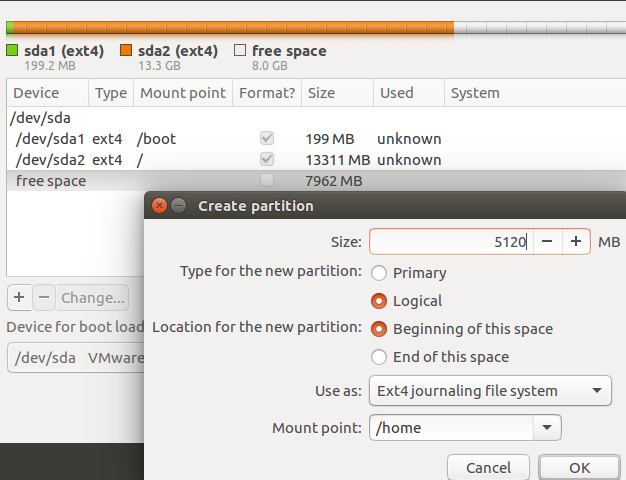This screenshot has width=626, height=480.
Task: Open the Use as filesystem dropdown
Action: click(490, 391)
